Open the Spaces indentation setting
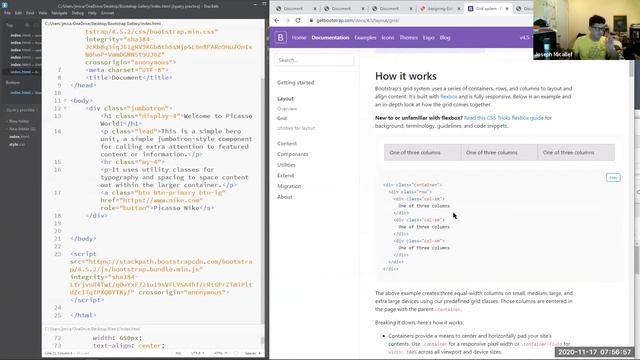Image resolution: width=640 pixels, height=360 pixels. click(252, 353)
